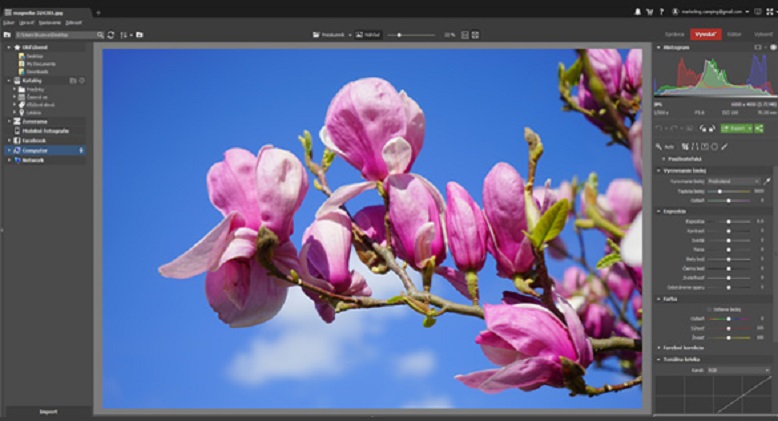The width and height of the screenshot is (778, 421).
Task: Rotate the photo left with the rotate icon
Action: point(703,129)
